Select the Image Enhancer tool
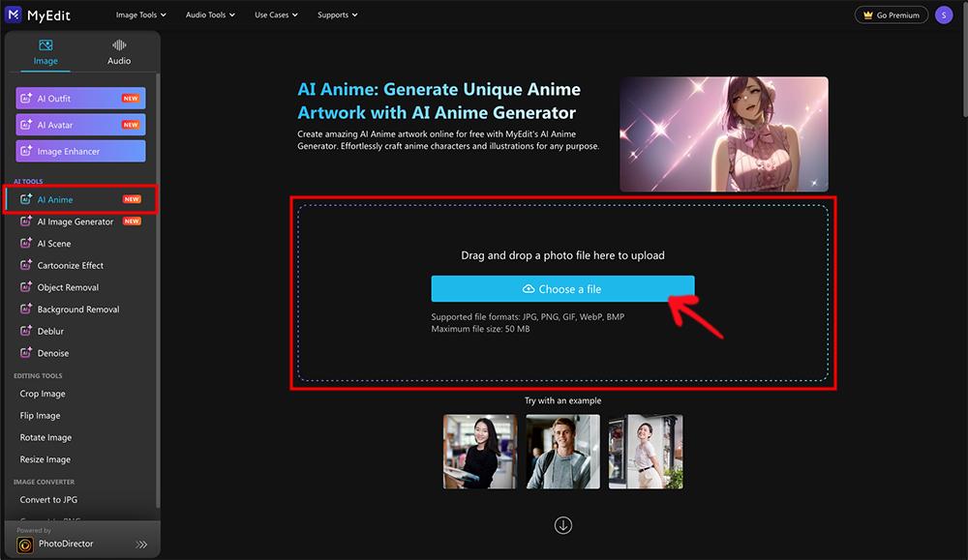 point(80,150)
